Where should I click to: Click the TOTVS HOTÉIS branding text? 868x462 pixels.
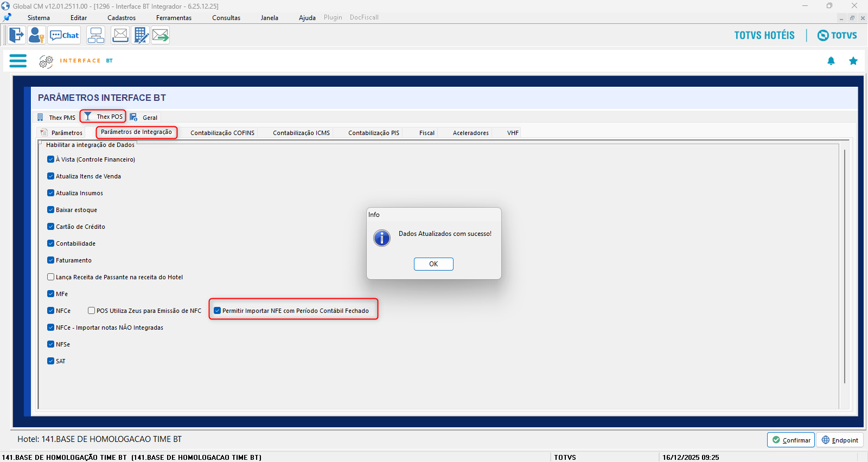point(764,35)
